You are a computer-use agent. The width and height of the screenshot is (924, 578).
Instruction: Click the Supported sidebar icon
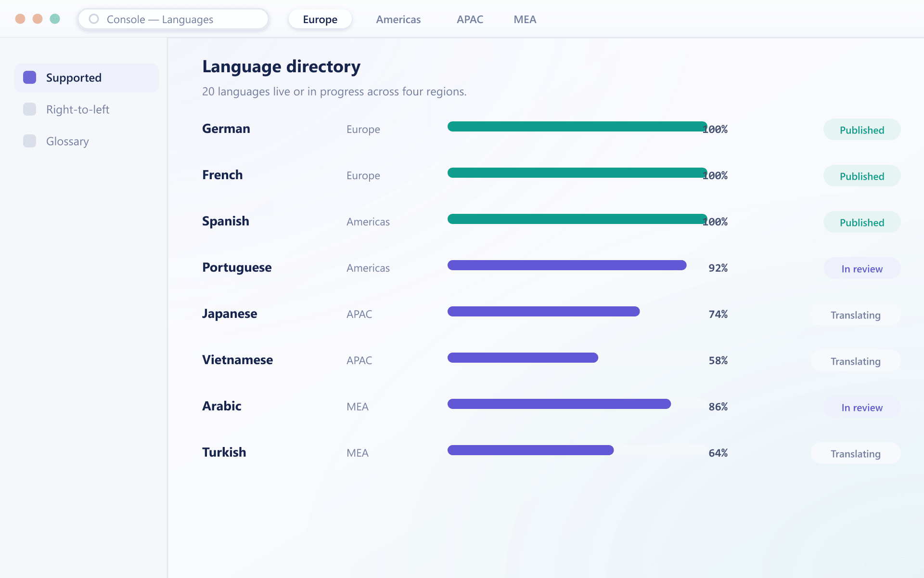30,78
